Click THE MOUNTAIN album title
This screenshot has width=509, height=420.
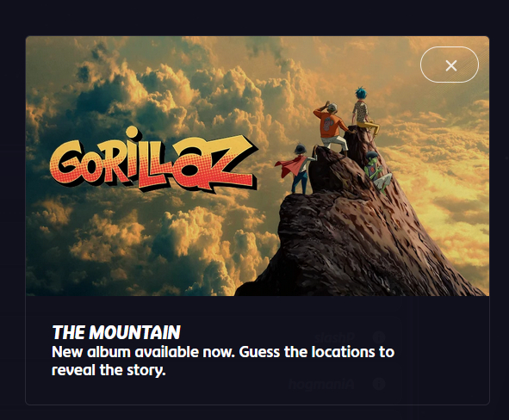116,332
